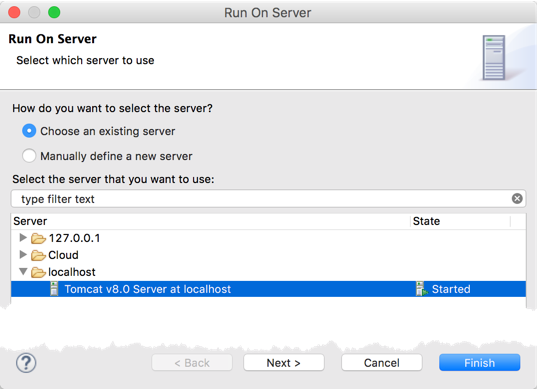Select the Choose an existing server radio button
Image resolution: width=538 pixels, height=389 pixels.
point(29,131)
